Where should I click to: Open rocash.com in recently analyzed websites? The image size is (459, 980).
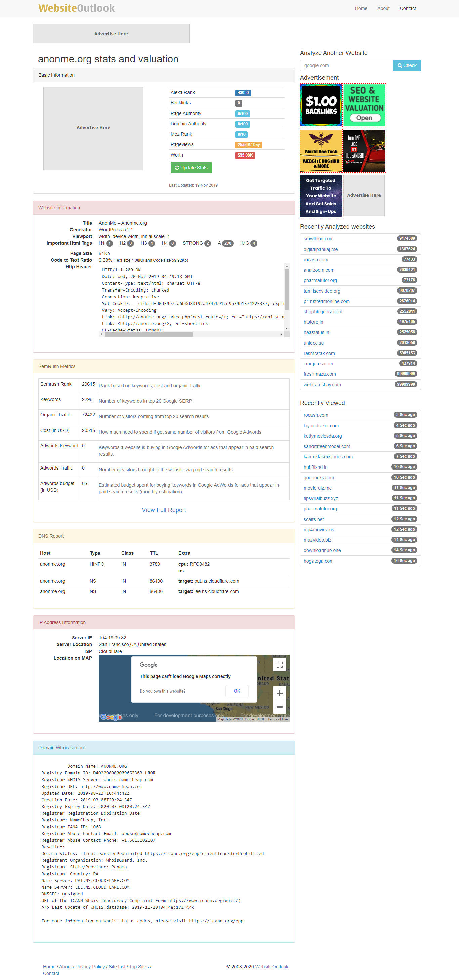tap(316, 260)
